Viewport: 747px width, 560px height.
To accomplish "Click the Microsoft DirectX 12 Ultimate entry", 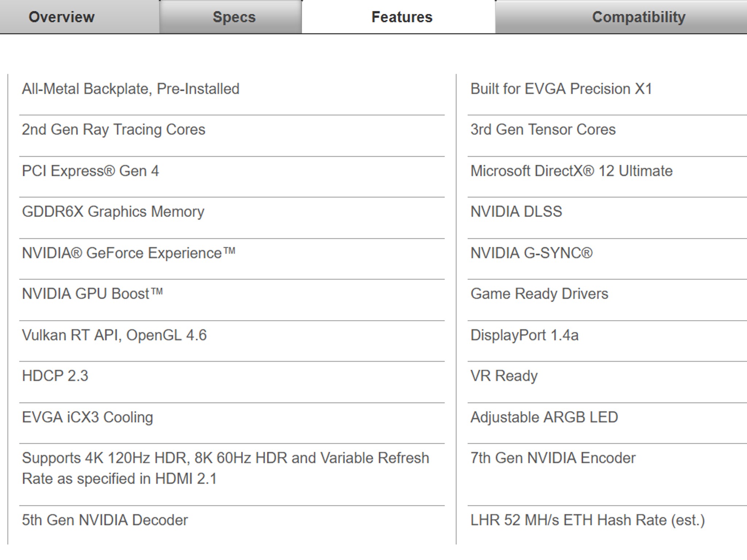I will pyautogui.click(x=571, y=171).
